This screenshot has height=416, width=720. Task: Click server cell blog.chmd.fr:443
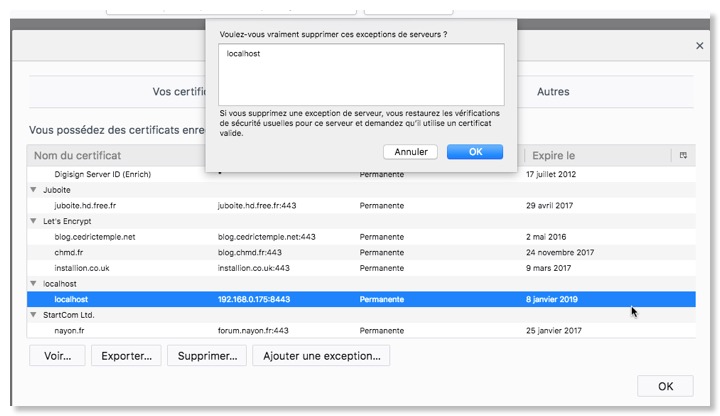(x=249, y=253)
